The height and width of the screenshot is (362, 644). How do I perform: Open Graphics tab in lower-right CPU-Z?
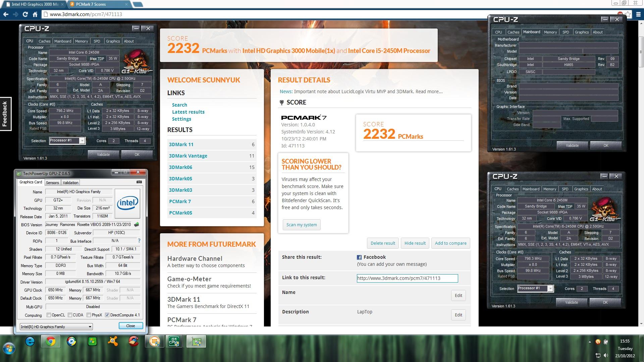581,189
